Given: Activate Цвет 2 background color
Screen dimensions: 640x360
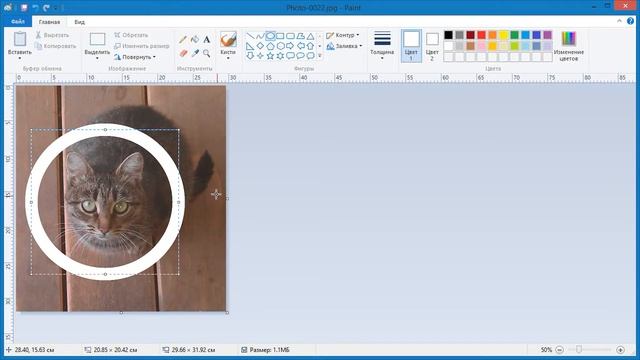Looking at the screenshot, I should coord(432,46).
